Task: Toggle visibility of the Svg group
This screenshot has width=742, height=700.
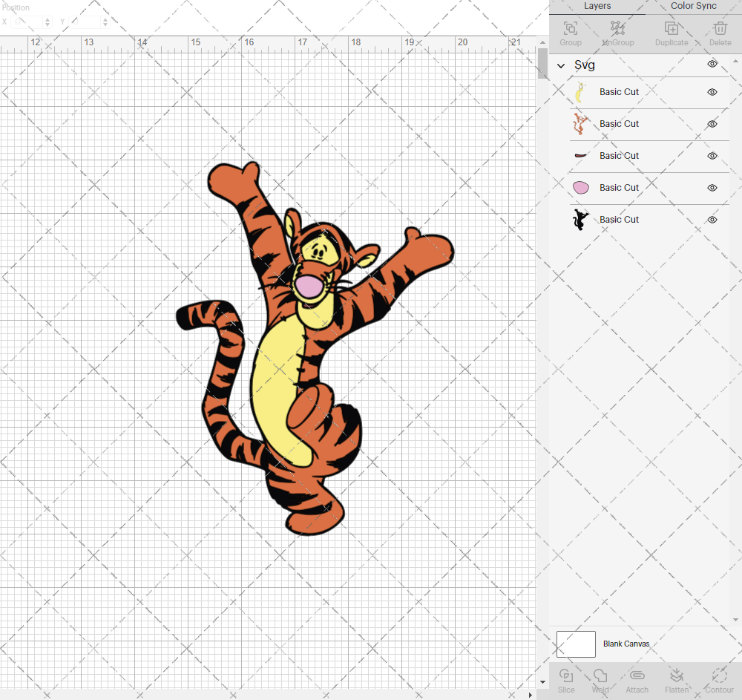Action: pyautogui.click(x=712, y=64)
